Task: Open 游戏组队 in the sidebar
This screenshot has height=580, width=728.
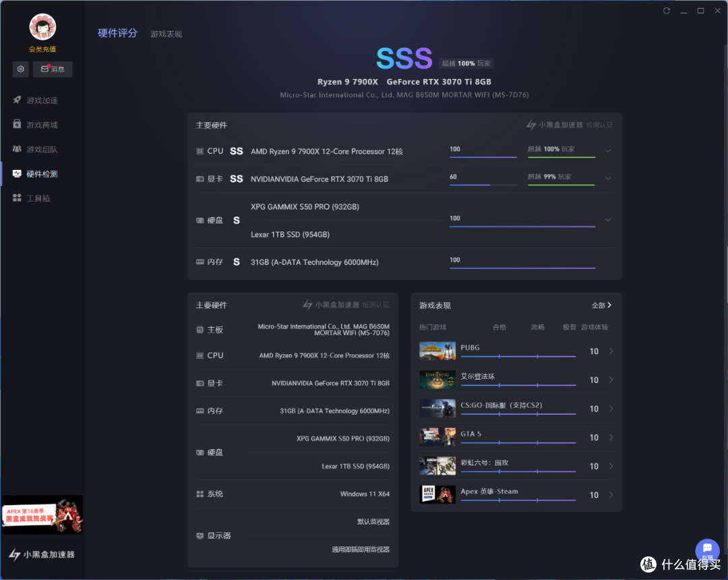Action: (42, 150)
